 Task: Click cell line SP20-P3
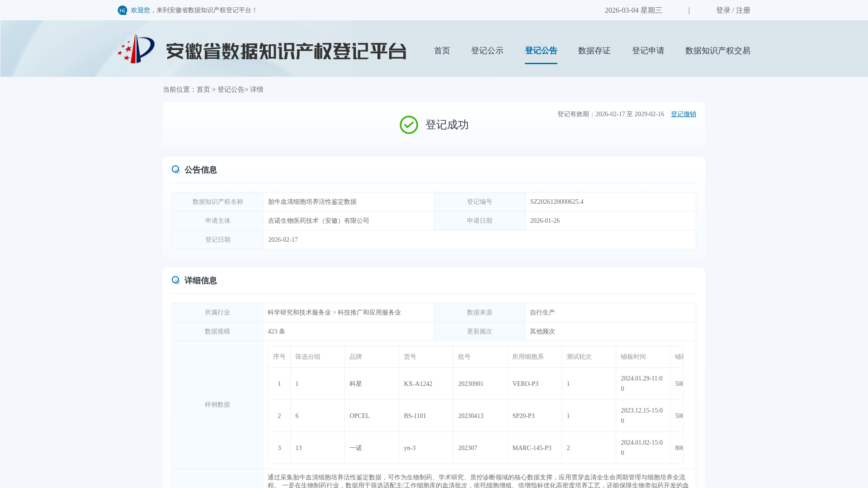[x=523, y=416]
